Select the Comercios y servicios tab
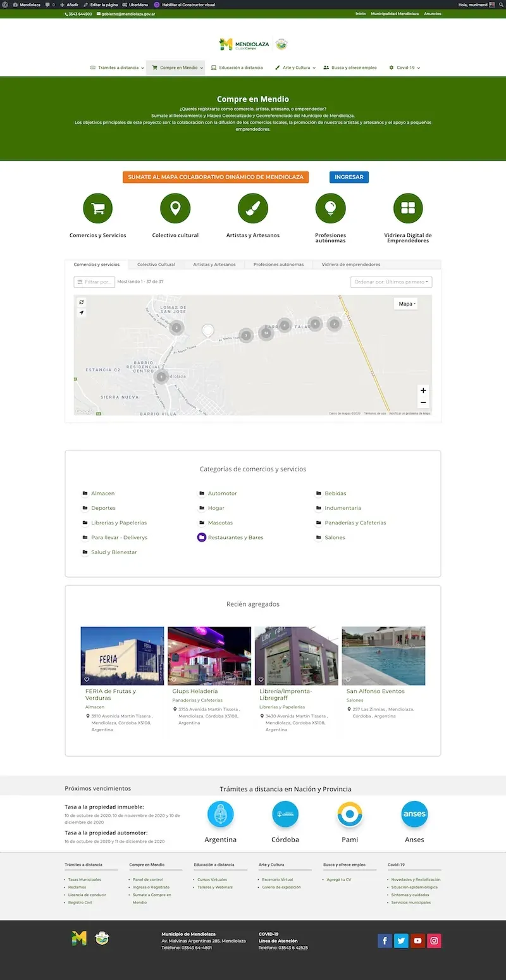The width and height of the screenshot is (506, 980). [x=96, y=264]
